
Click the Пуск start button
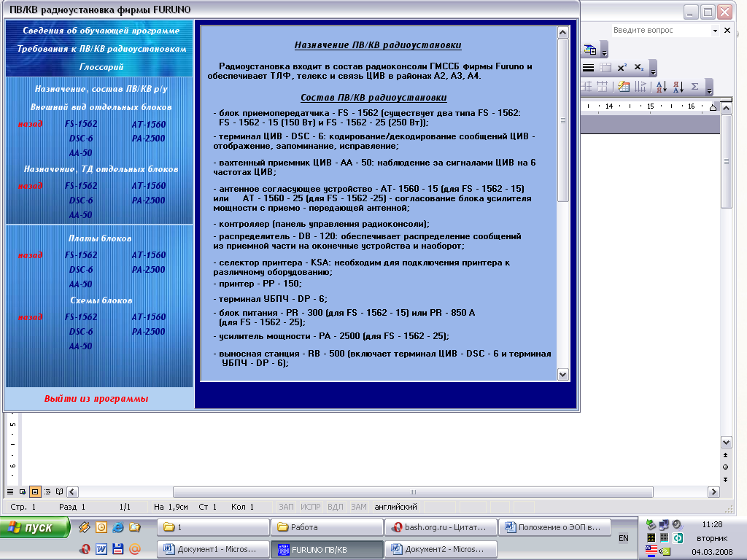click(35, 527)
